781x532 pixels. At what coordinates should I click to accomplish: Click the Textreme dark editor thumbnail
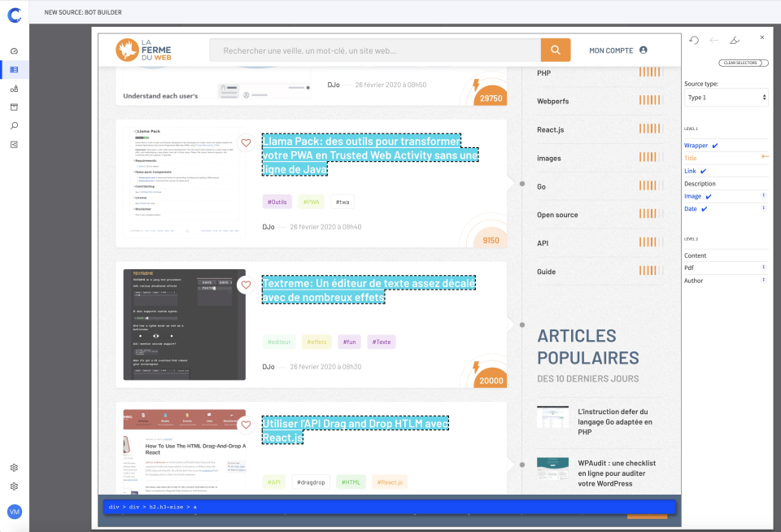pyautogui.click(x=185, y=325)
